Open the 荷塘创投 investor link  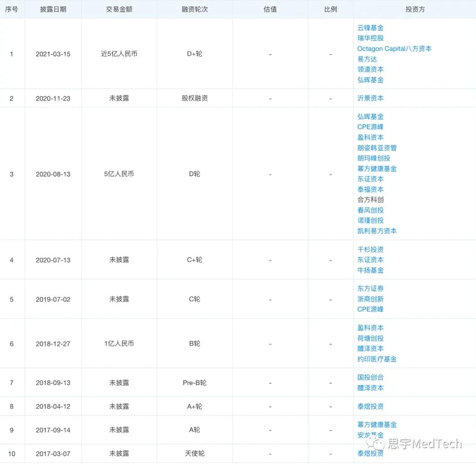[x=370, y=338]
